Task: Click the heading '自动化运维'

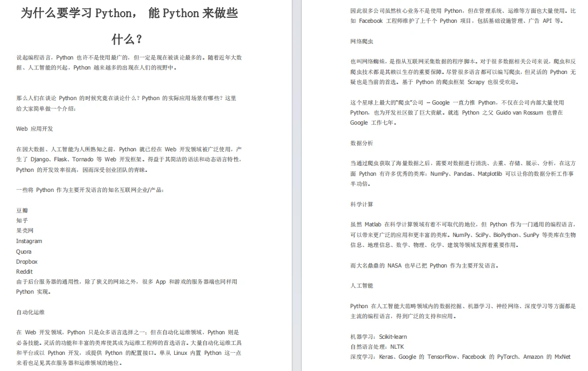Action: [31, 312]
